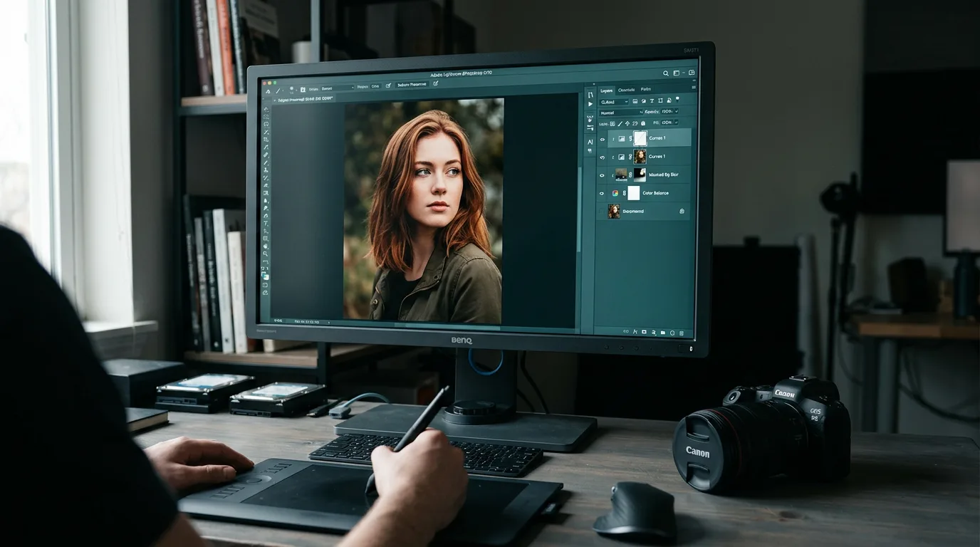This screenshot has width=980, height=547.
Task: Click the play action icon in side strip
Action: (x=590, y=104)
